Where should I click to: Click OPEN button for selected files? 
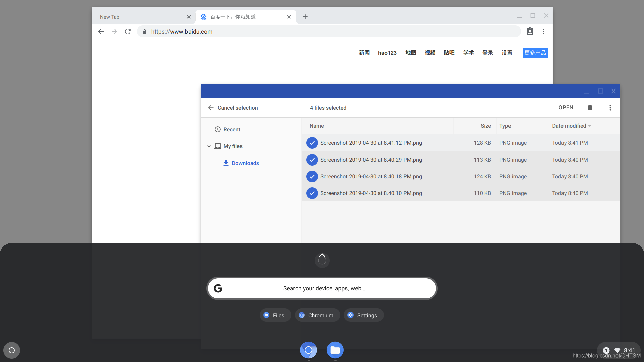point(566,108)
